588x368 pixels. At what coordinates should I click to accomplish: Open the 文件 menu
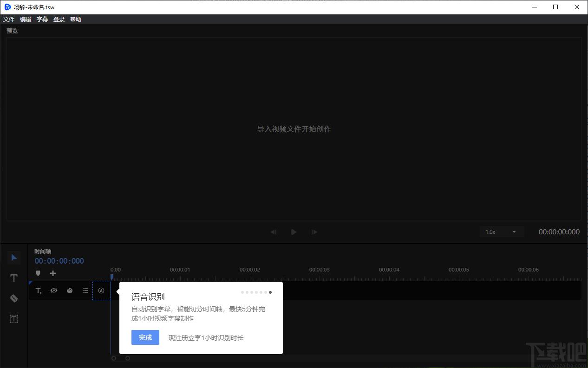click(9, 19)
